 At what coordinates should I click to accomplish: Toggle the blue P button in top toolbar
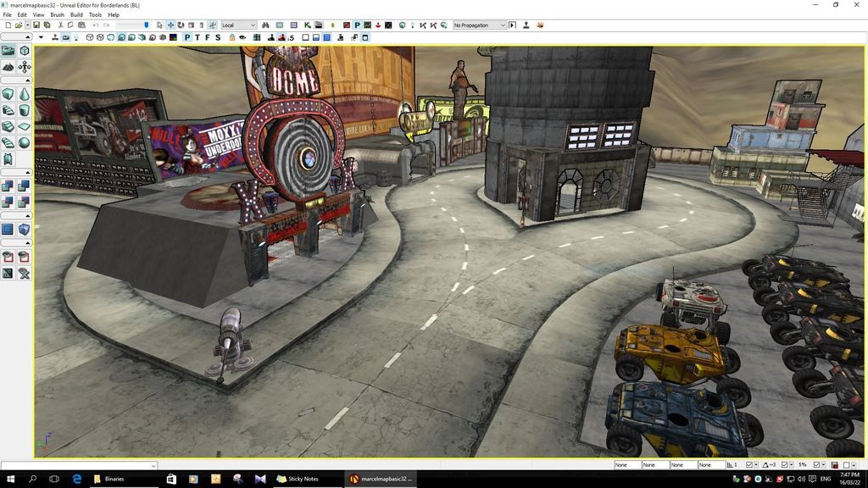[357, 25]
